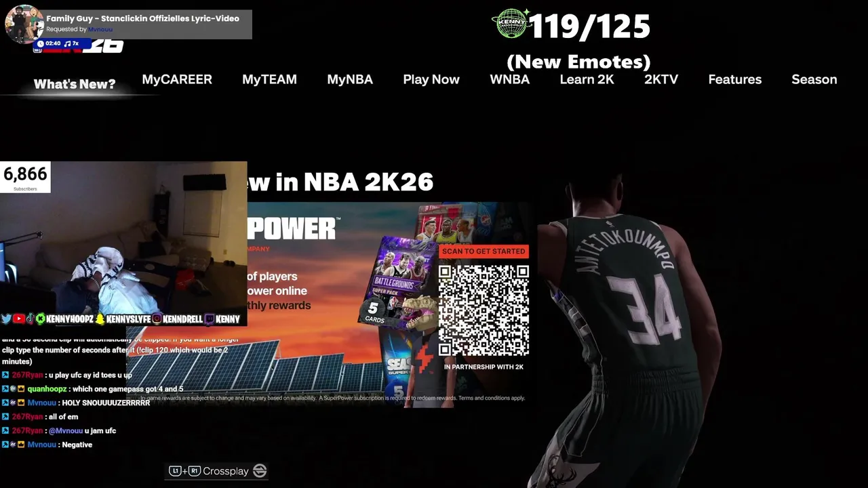Select the Features tab
Image resolution: width=868 pixels, height=488 pixels.
(x=735, y=79)
